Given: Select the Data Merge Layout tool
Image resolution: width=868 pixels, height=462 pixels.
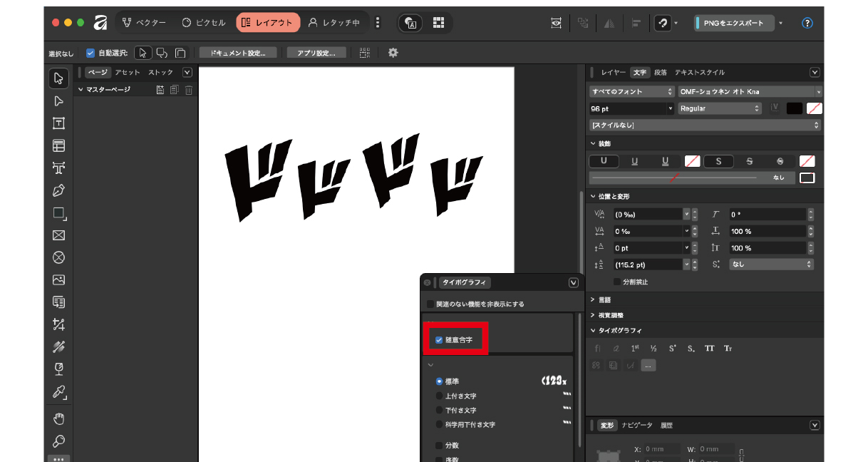Looking at the screenshot, I should tap(59, 302).
